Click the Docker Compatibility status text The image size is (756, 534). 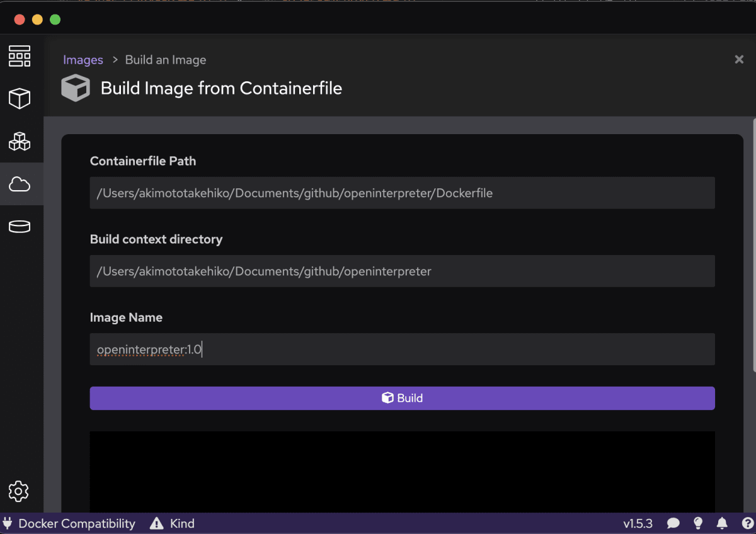77,523
